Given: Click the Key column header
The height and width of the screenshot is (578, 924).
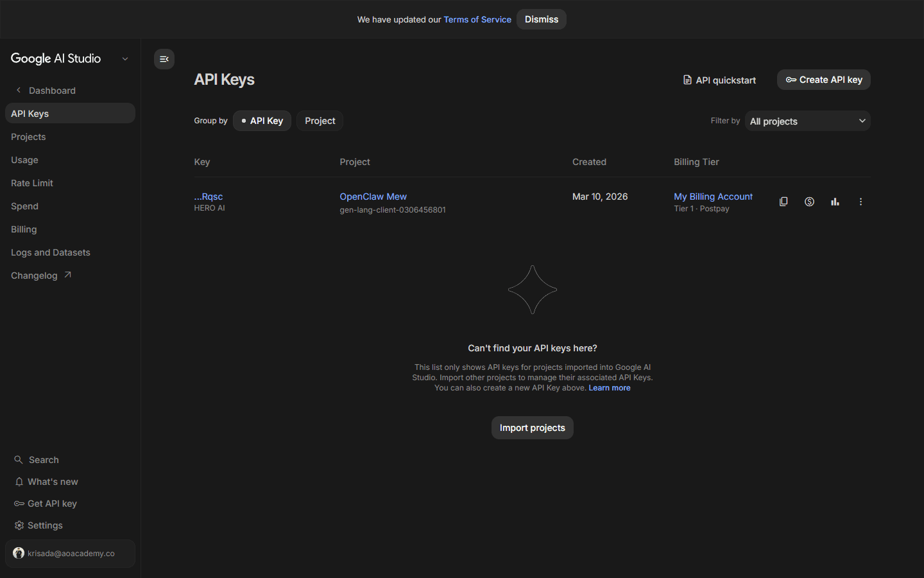Looking at the screenshot, I should 202,162.
